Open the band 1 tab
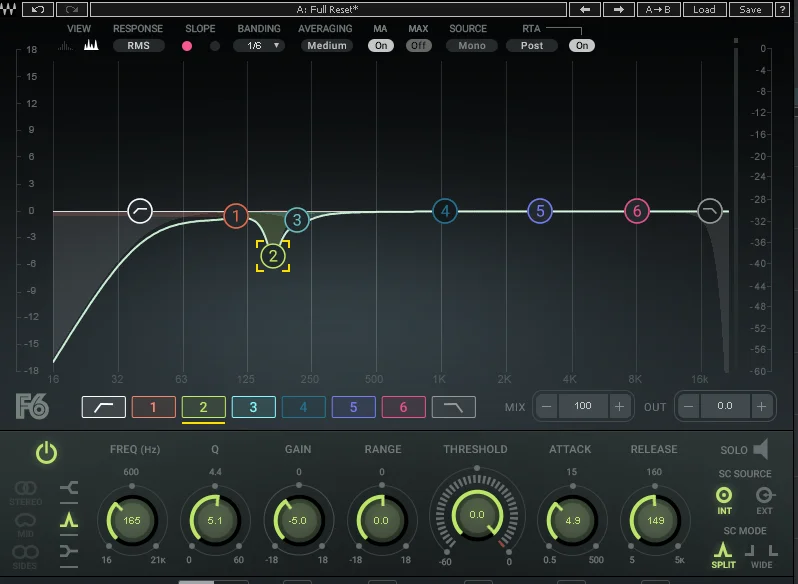This screenshot has height=584, width=798. 154,407
